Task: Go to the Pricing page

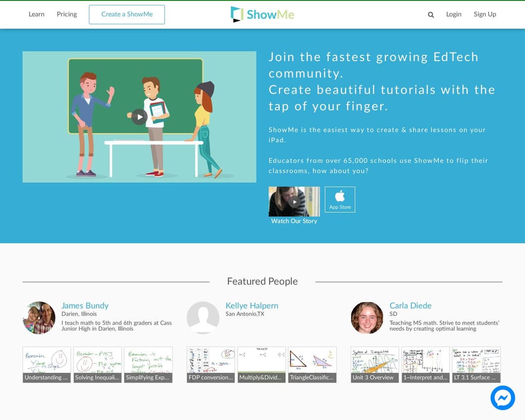Action: [x=67, y=14]
